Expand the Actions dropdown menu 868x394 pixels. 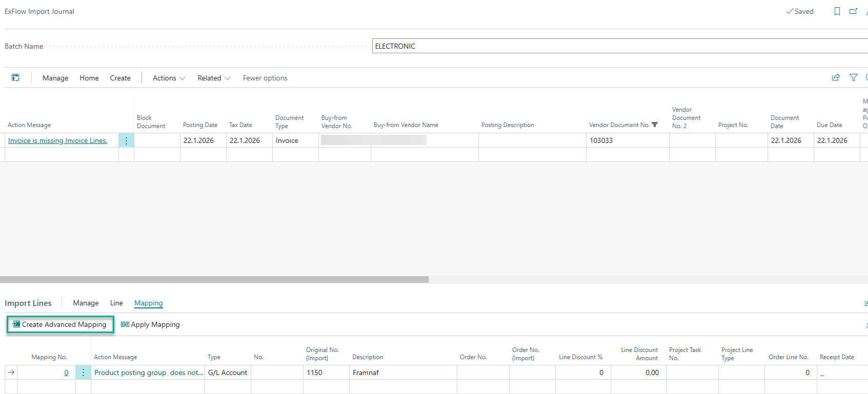[169, 78]
